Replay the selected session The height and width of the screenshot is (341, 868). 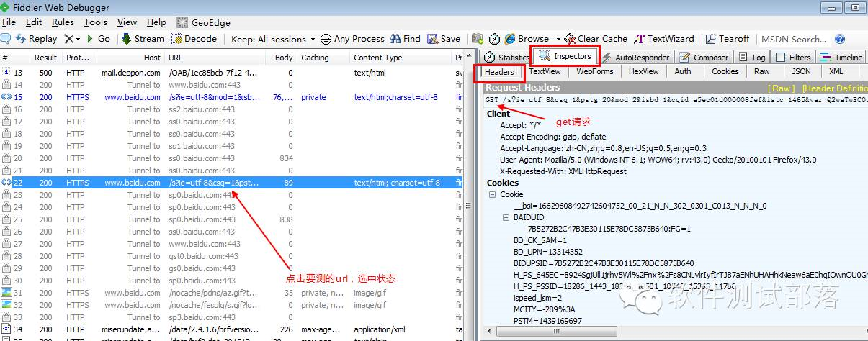click(x=36, y=39)
